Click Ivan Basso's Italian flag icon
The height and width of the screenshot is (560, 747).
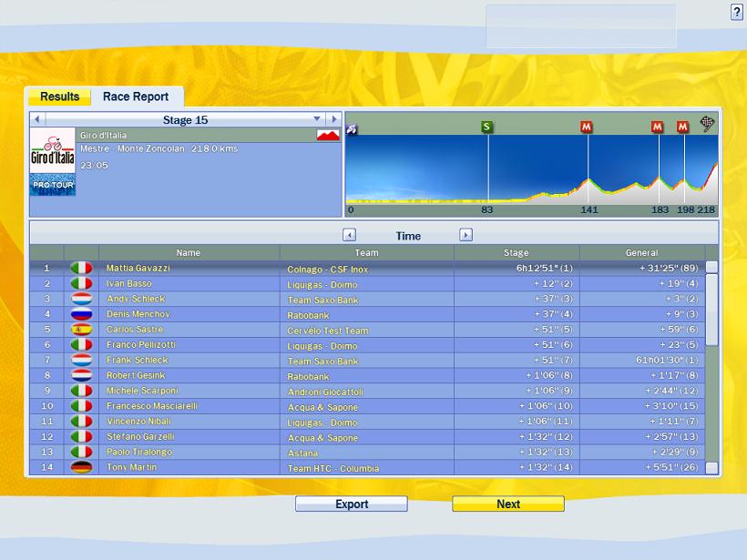[x=82, y=283]
